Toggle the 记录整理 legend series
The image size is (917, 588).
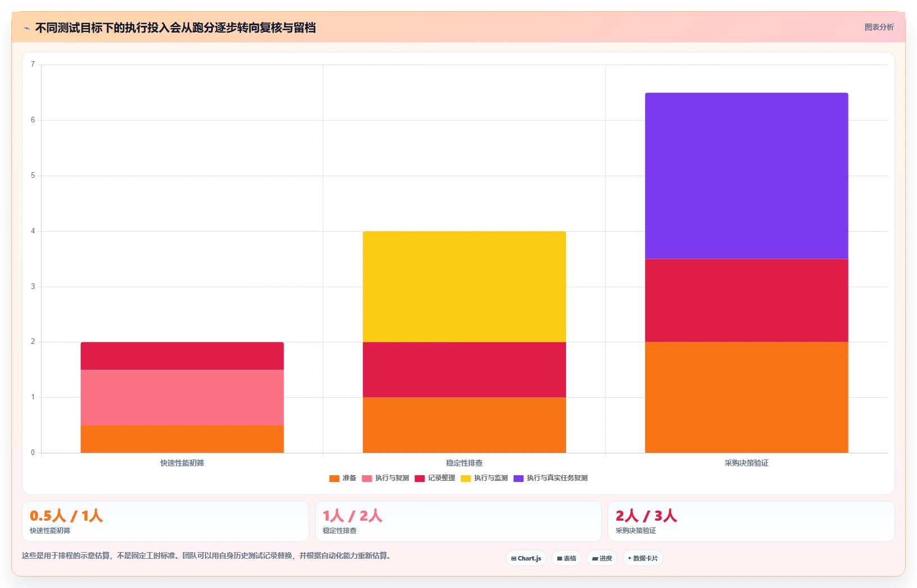(x=435, y=478)
